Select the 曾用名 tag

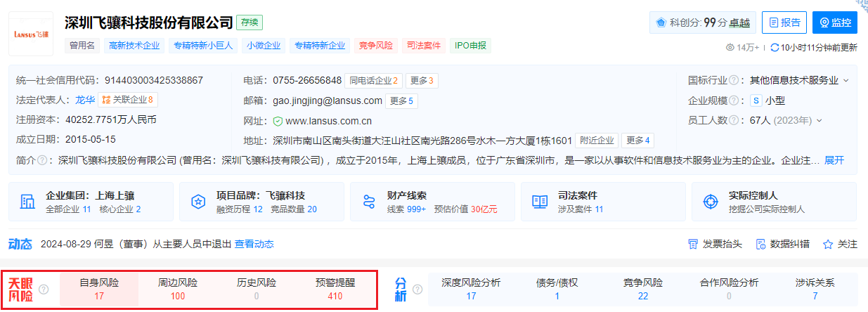(x=82, y=46)
